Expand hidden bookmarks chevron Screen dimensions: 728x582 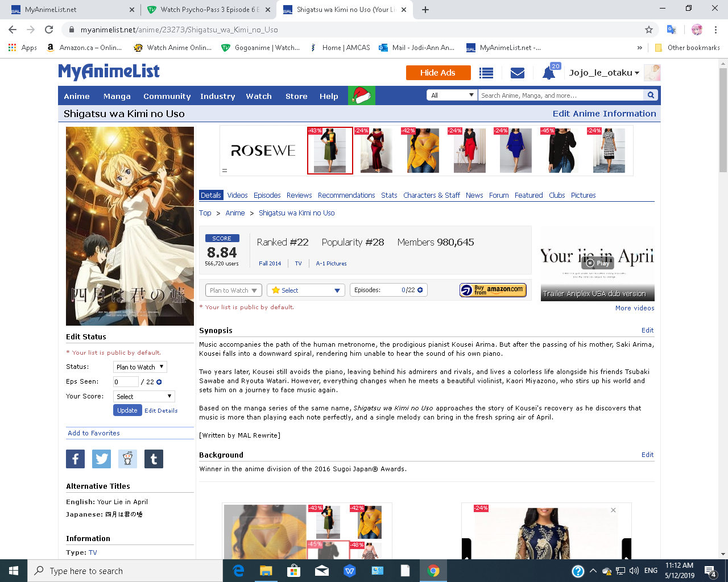[640, 48]
